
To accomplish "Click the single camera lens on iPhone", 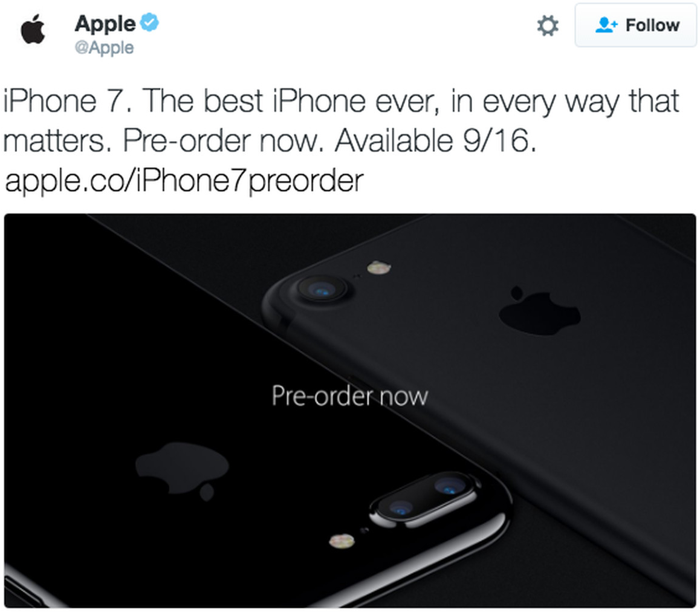I will (322, 288).
